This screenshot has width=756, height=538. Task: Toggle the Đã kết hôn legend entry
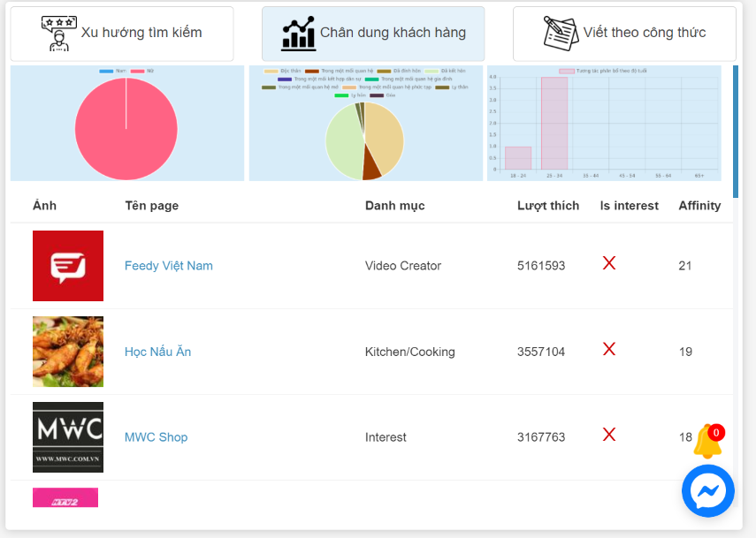coord(445,71)
